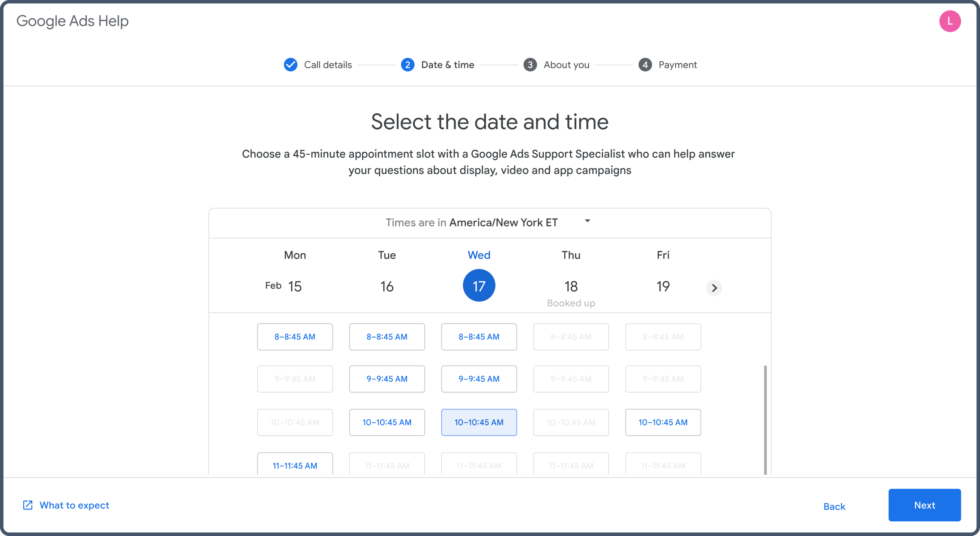This screenshot has width=980, height=536.
Task: Select Monday 8–8:45 AM slot
Action: (x=295, y=337)
